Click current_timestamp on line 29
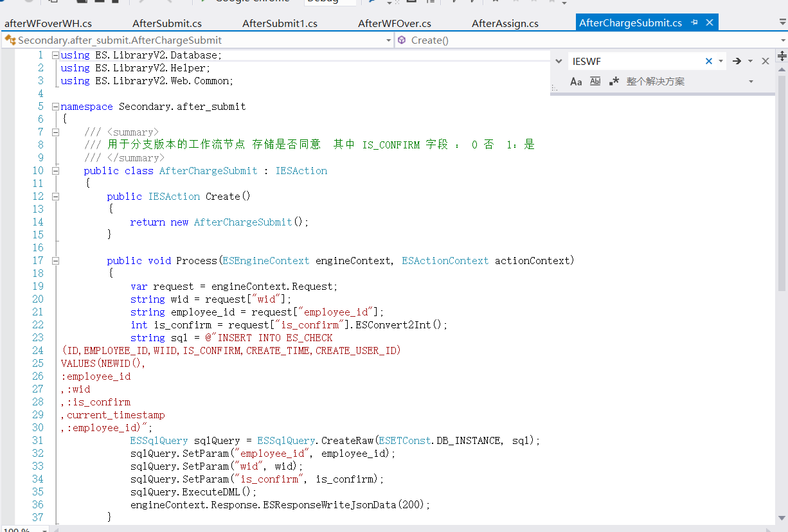788x532 pixels. tap(116, 415)
